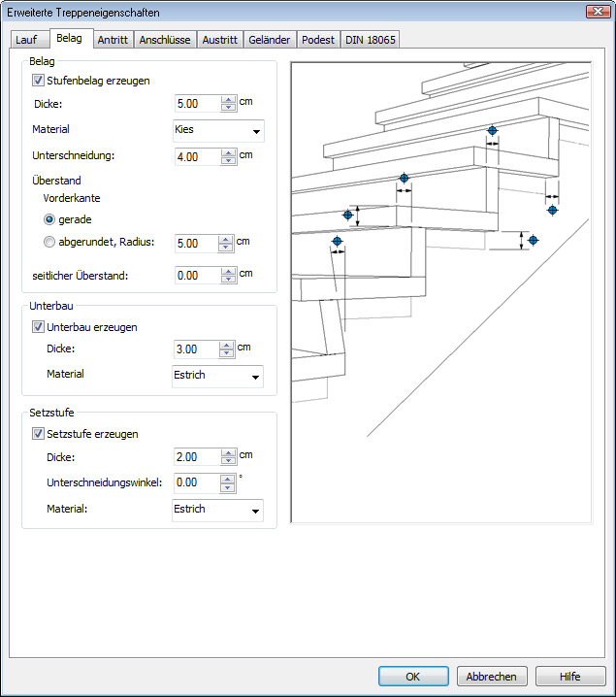Open the Unterbau Material dropdown
This screenshot has height=697, width=616.
(217, 376)
